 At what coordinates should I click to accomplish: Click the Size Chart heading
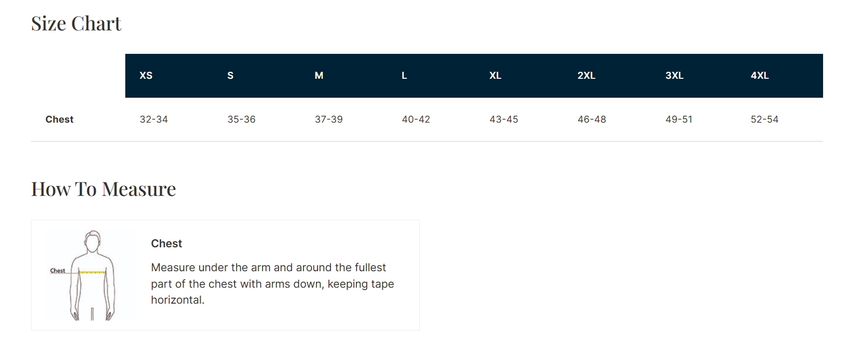click(x=76, y=24)
